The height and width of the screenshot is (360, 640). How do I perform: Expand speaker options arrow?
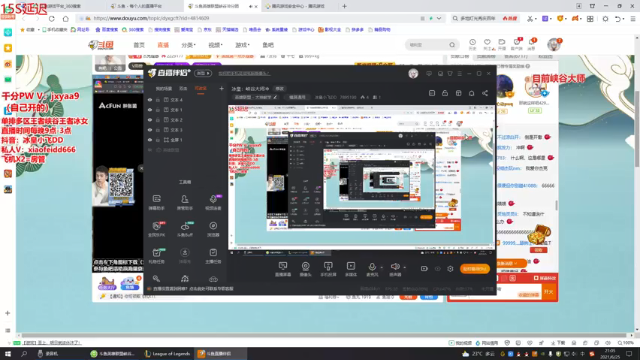tap(404, 267)
